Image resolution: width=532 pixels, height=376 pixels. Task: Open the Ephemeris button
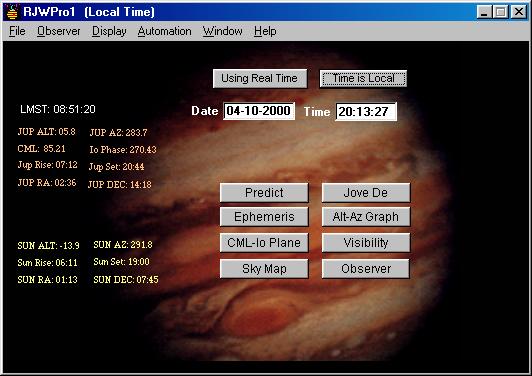tap(264, 217)
